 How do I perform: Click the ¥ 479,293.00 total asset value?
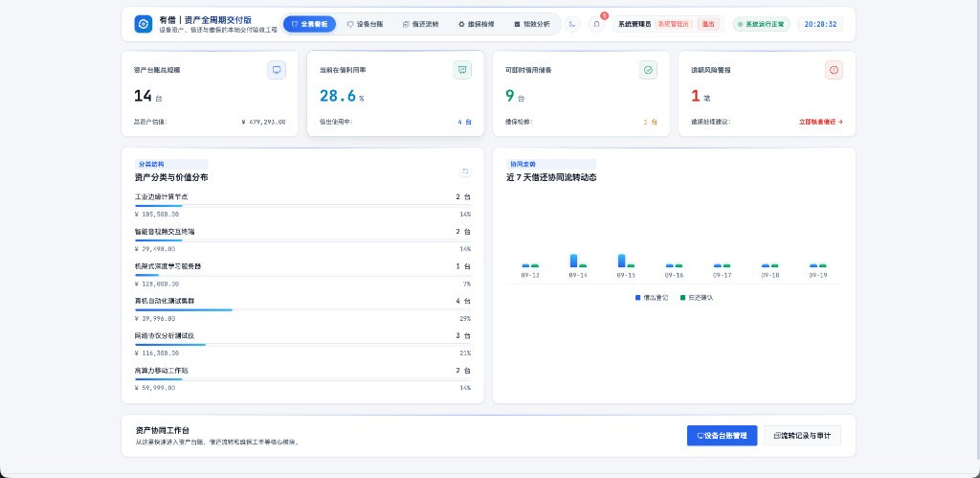(263, 122)
